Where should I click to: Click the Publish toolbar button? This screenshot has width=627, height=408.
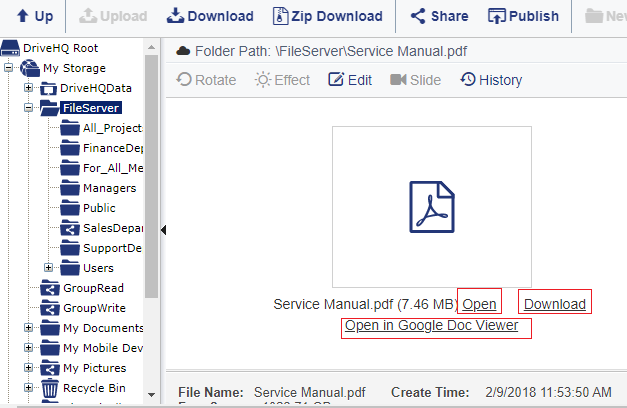coord(523,16)
